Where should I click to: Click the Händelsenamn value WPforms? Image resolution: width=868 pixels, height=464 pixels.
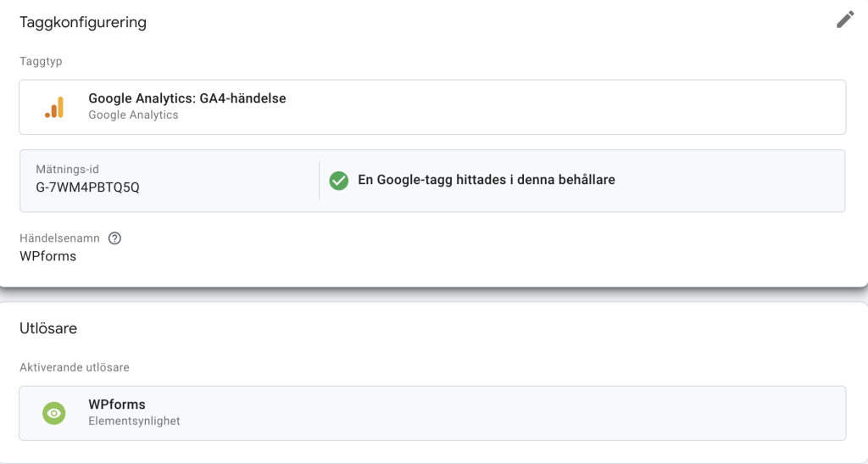click(x=48, y=256)
